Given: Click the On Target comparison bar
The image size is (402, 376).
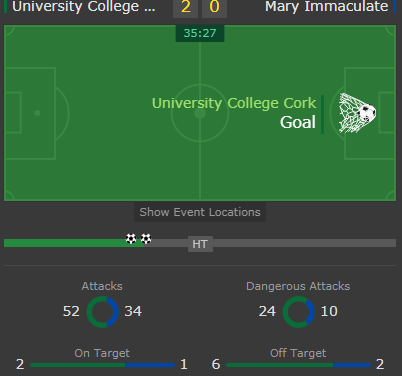Looking at the screenshot, I should 103,365.
